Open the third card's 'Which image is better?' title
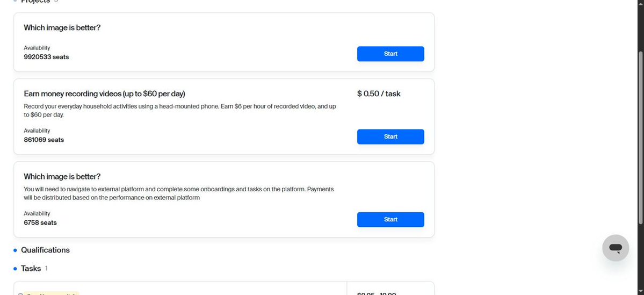 click(62, 177)
